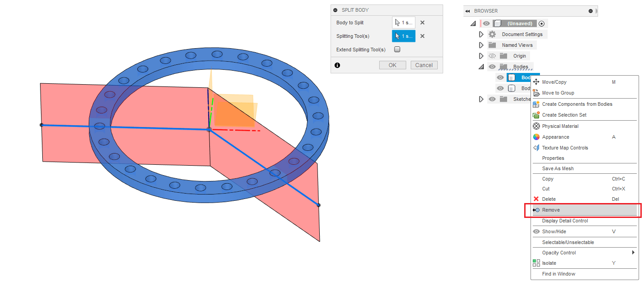644x285 pixels.
Task: Enable Extend Splitting Tool(s) checkbox
Action: click(x=397, y=50)
